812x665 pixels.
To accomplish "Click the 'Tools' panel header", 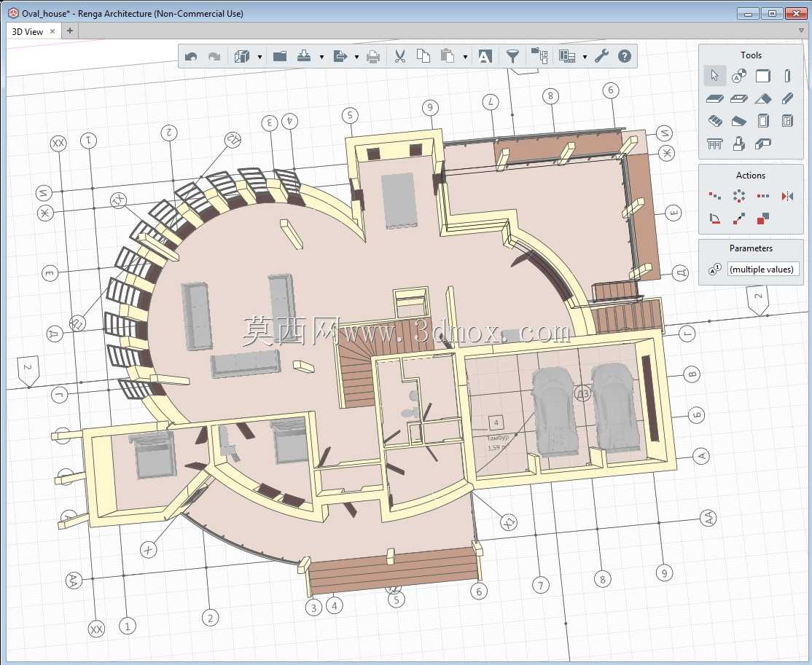I will (x=751, y=55).
